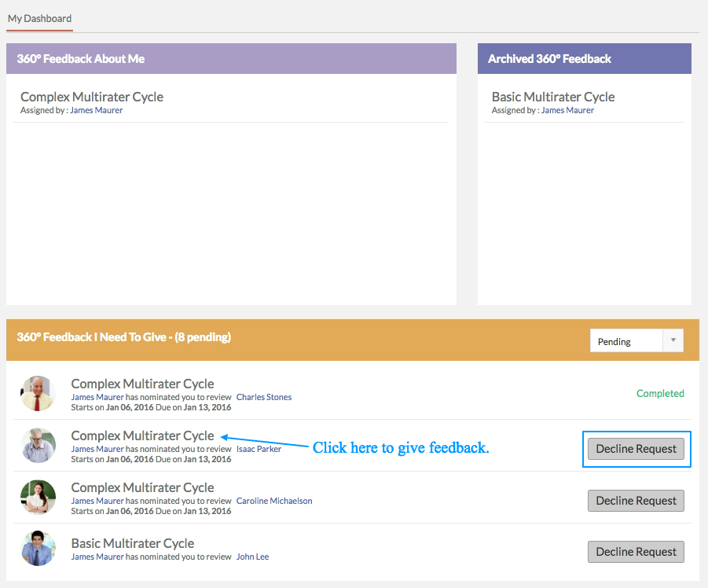Open Basic Multirater Cycle for John Lee
708x588 pixels.
133,543
